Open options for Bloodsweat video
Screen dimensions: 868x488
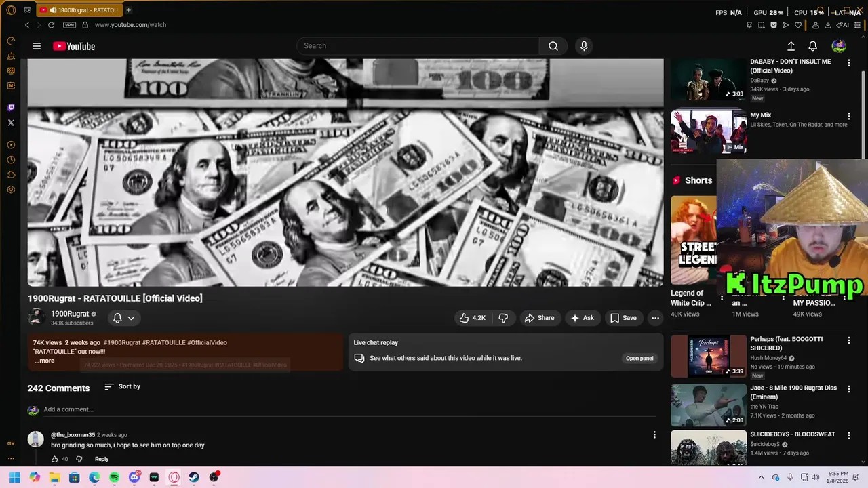click(848, 435)
